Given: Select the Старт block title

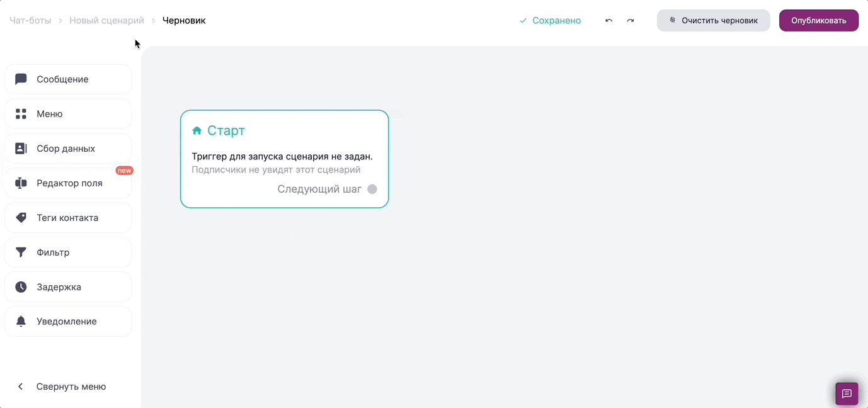Looking at the screenshot, I should [226, 130].
